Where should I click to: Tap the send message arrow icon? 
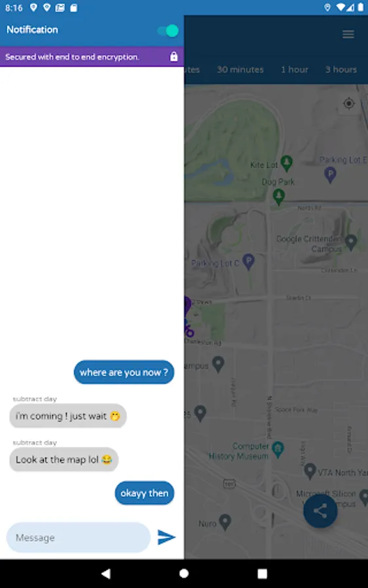click(166, 537)
